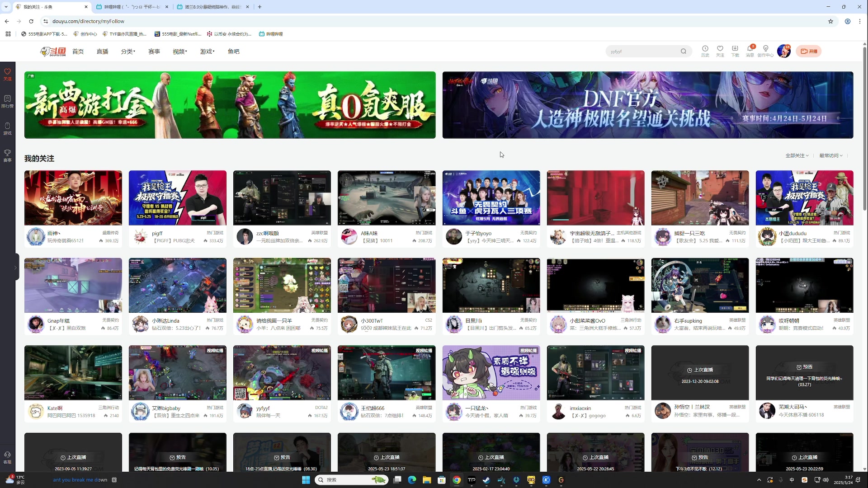Open the bookmarks apps grid icon
The height and width of the screenshot is (488, 868).
tap(8, 34)
